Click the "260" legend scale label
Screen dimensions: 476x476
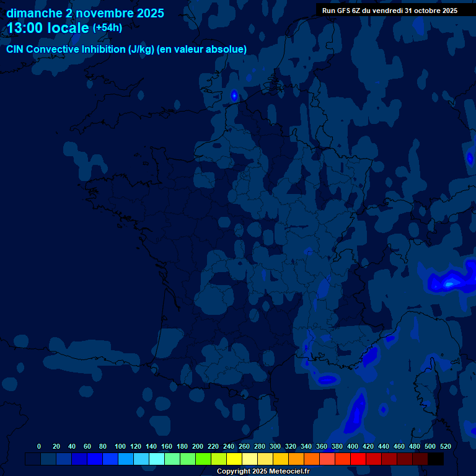[244, 446]
